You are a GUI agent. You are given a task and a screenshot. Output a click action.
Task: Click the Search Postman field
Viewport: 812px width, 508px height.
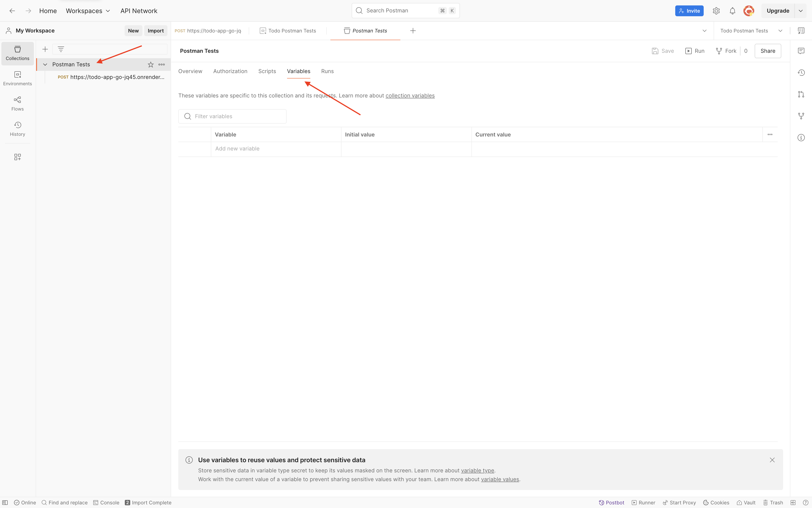[406, 11]
